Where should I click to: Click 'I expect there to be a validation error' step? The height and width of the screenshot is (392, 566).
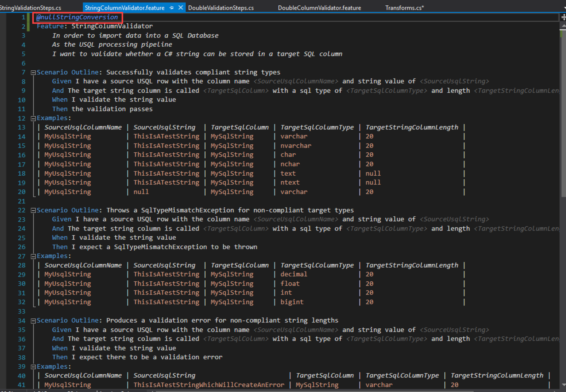(147, 357)
